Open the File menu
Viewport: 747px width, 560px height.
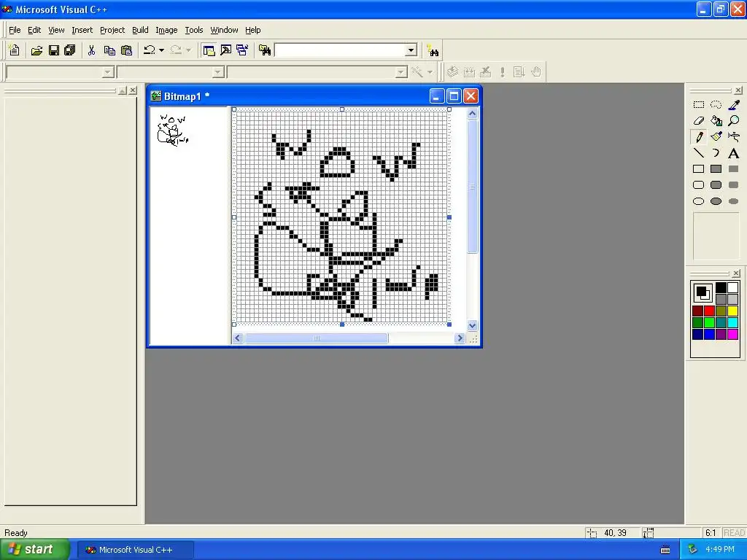15,30
